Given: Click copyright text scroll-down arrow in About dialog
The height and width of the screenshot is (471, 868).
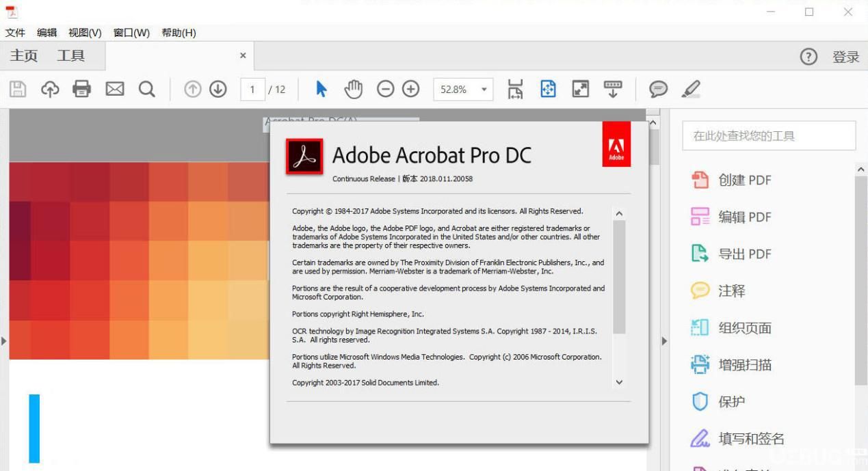Looking at the screenshot, I should pyautogui.click(x=619, y=382).
